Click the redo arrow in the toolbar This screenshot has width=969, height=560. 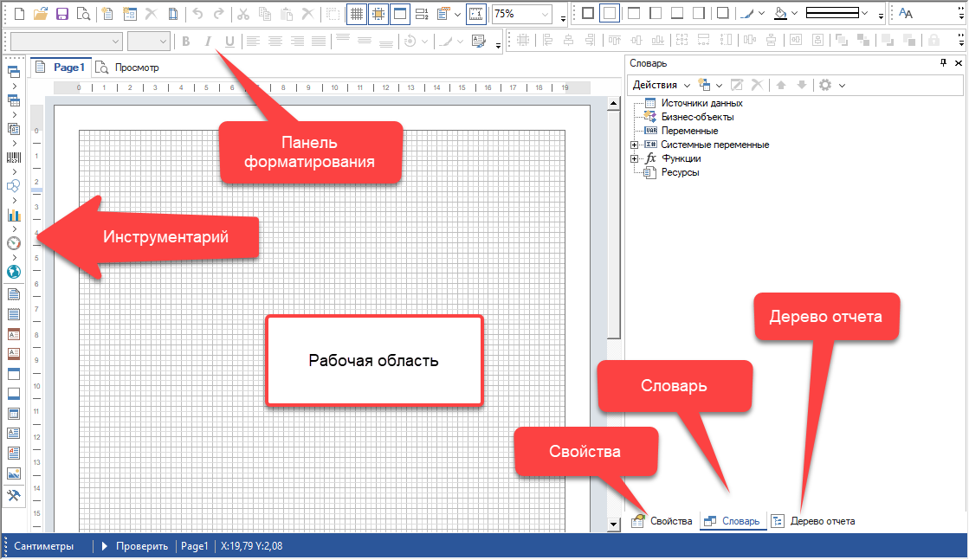click(219, 14)
